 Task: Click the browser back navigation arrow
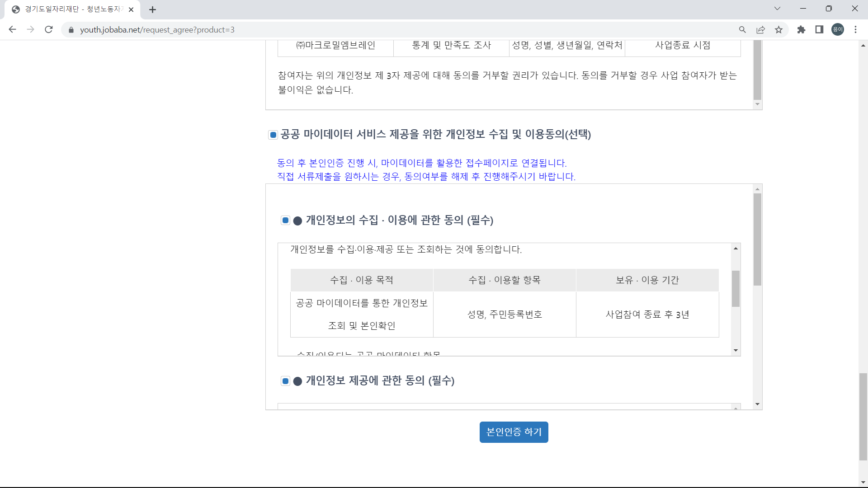click(12, 29)
